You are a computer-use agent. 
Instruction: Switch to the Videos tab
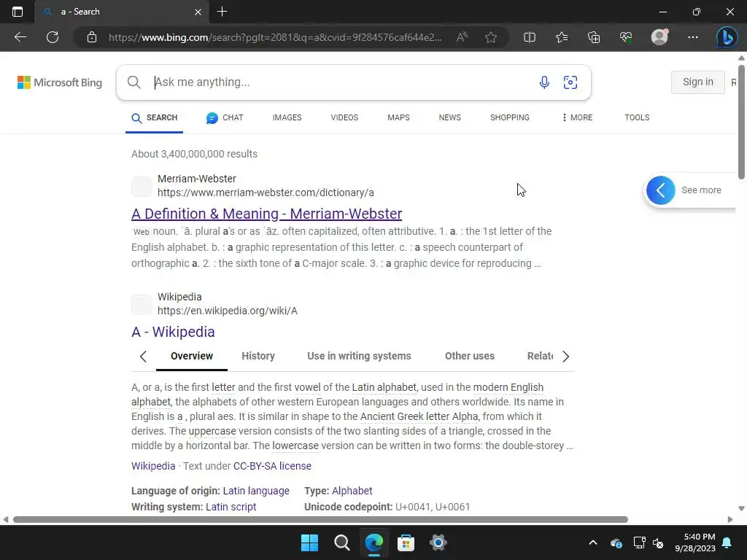click(x=344, y=117)
